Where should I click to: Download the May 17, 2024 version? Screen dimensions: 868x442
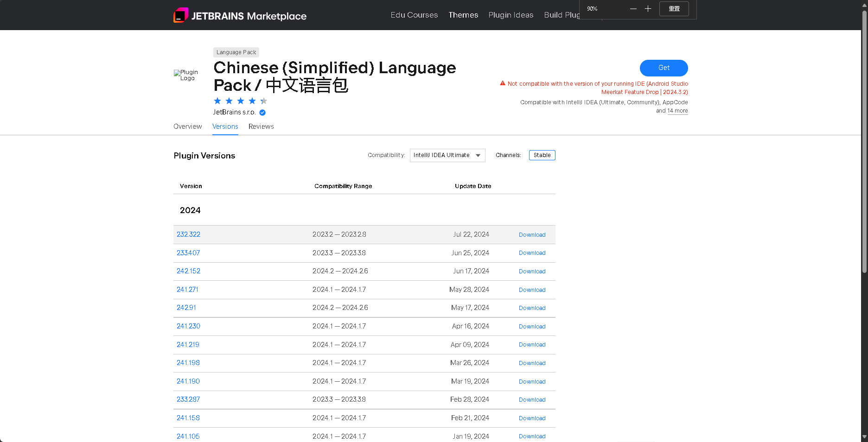click(x=532, y=308)
